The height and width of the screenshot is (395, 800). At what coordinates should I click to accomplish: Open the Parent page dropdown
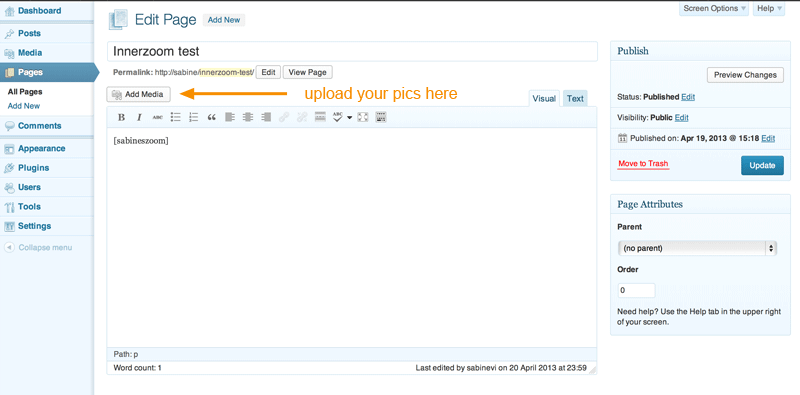(x=697, y=249)
